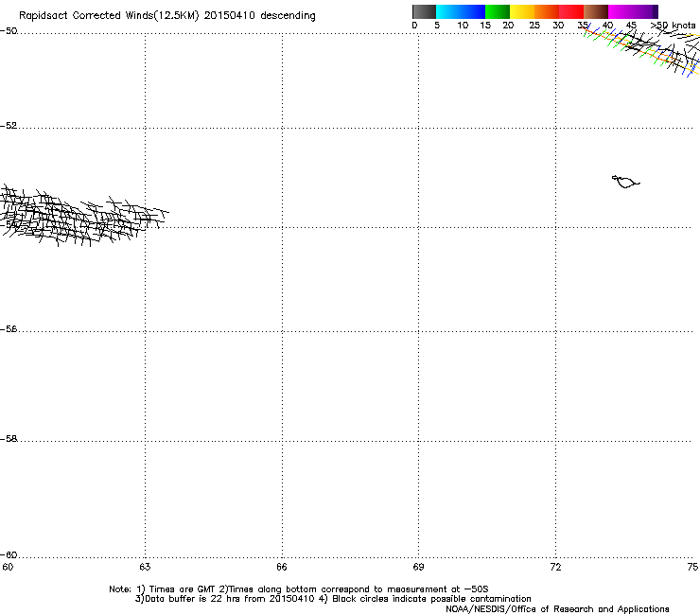The width and height of the screenshot is (700, 615).
Task: Click the longitude label '60'
Action: [x=8, y=567]
